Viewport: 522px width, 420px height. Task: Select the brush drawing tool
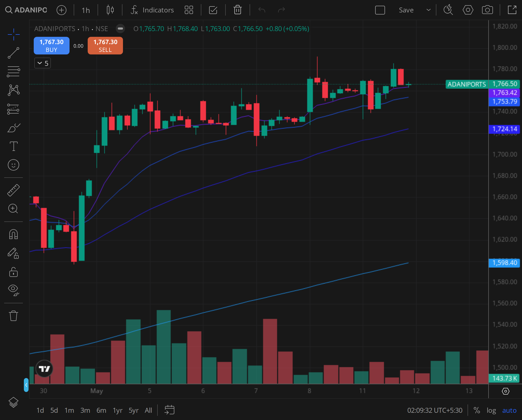pos(13,128)
